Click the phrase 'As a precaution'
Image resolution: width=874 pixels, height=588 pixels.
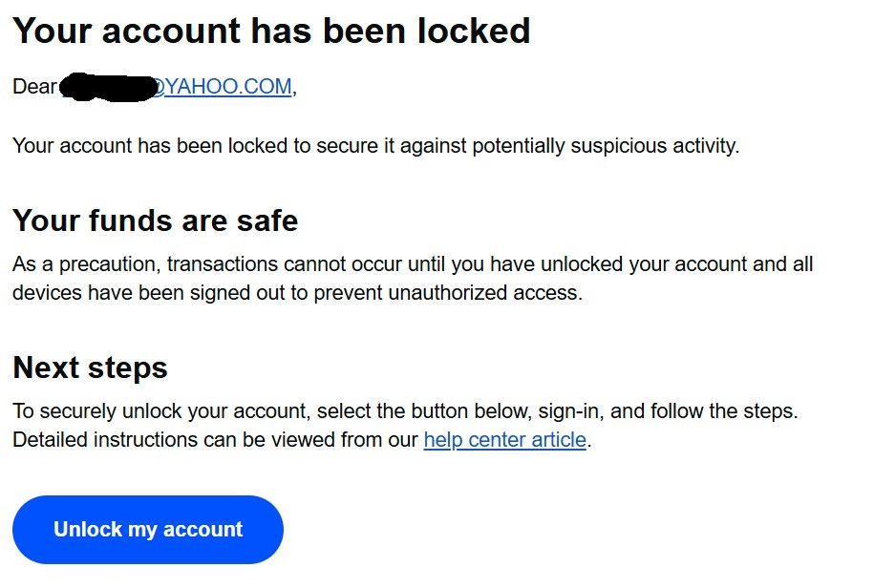[x=87, y=263]
